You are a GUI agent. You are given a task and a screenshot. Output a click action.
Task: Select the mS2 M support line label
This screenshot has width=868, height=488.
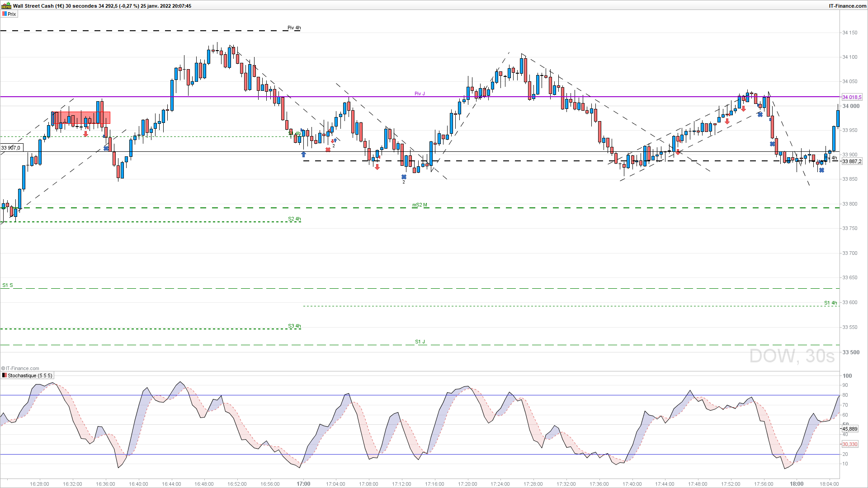tap(419, 205)
